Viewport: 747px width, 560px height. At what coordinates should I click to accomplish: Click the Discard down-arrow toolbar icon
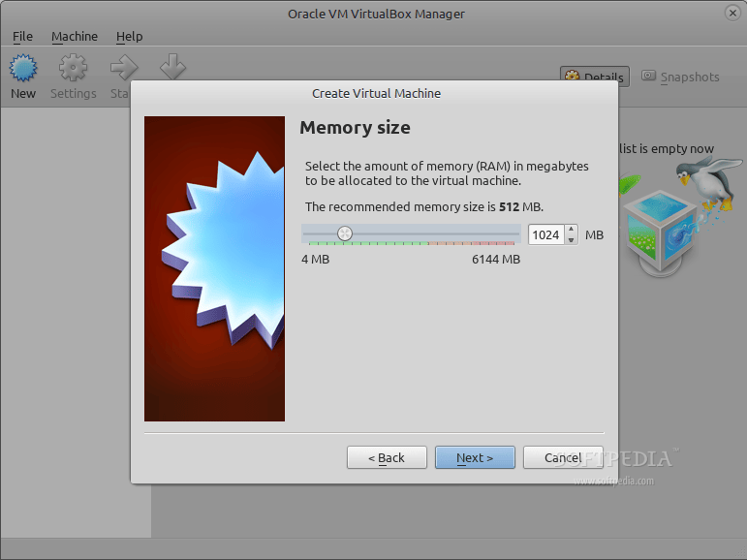tap(172, 66)
